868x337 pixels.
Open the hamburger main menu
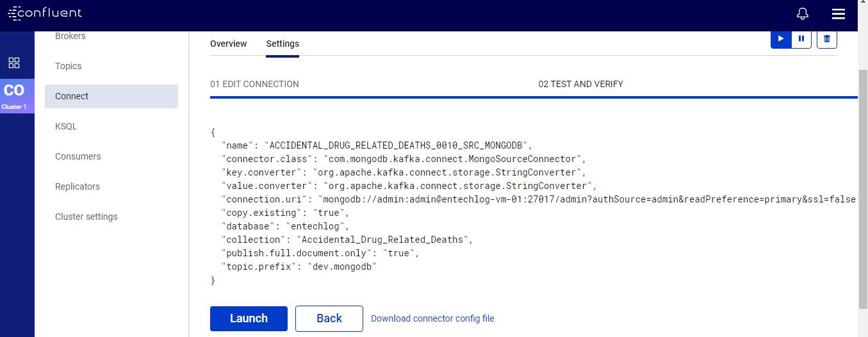click(838, 14)
